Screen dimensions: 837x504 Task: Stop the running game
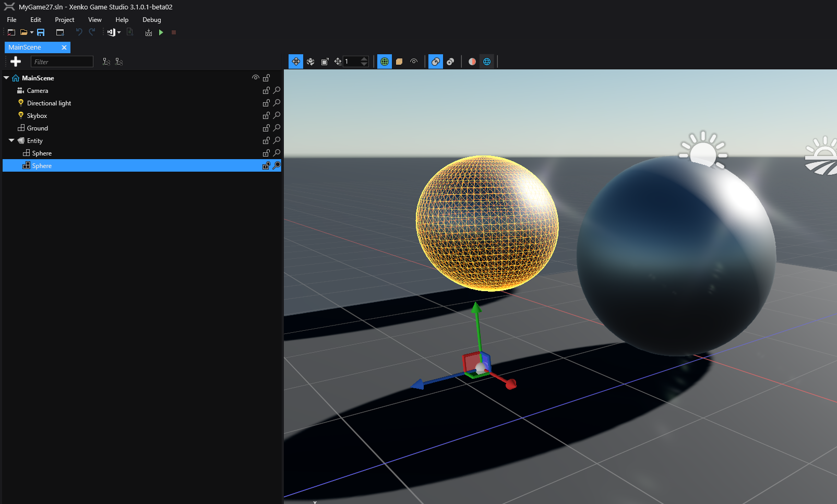coord(174,32)
